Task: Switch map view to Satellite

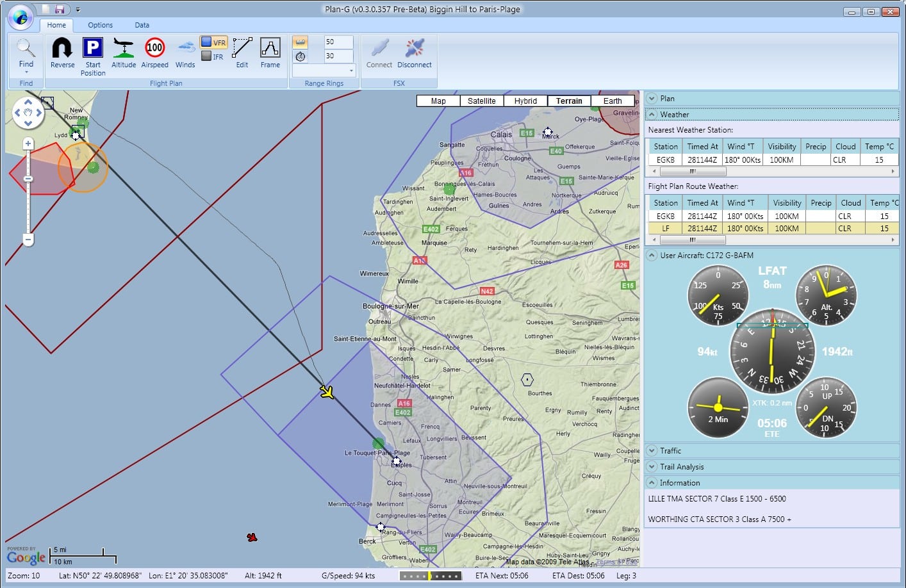Action: [481, 101]
